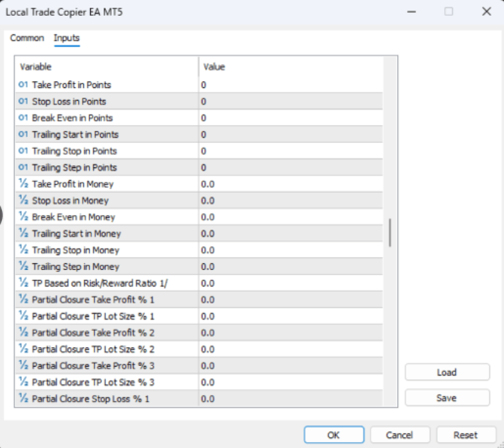Click the integer icon beside Trailing Step in Points
Image resolution: width=504 pixels, height=448 pixels.
tap(23, 167)
